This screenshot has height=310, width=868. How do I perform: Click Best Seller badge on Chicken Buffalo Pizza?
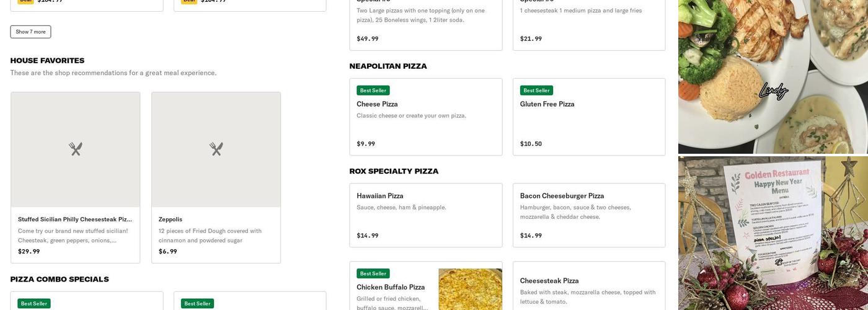point(373,273)
